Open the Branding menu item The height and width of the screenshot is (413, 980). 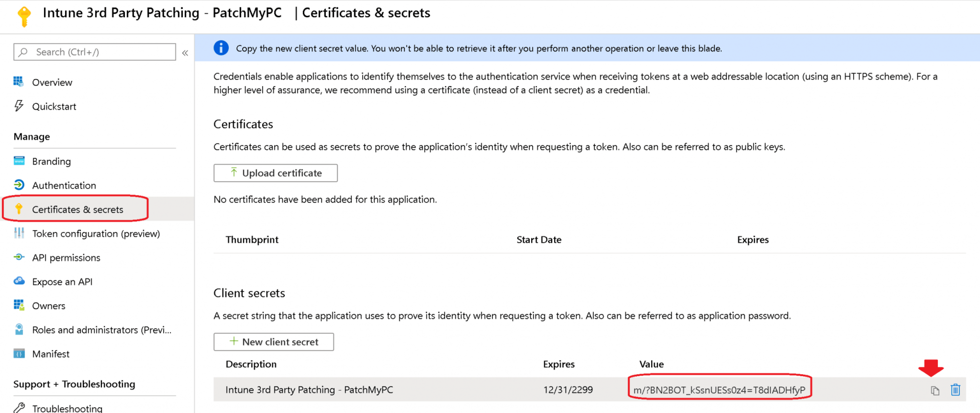tap(51, 161)
